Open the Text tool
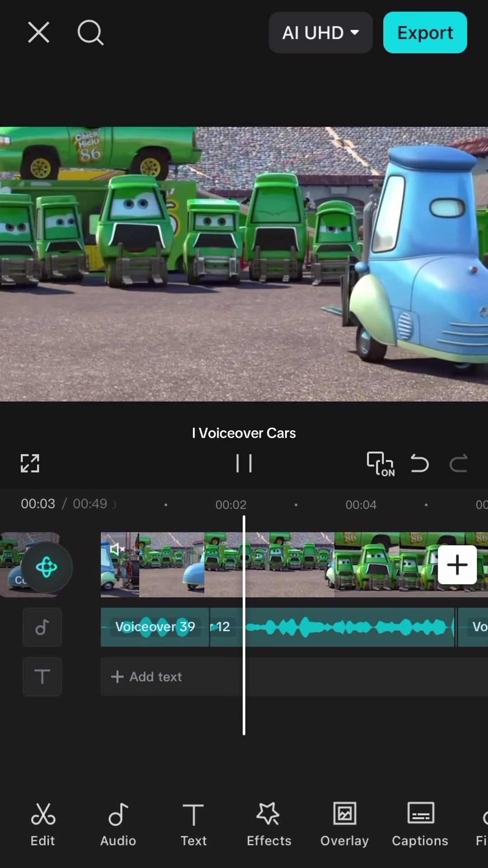The width and height of the screenshot is (488, 868). (193, 824)
